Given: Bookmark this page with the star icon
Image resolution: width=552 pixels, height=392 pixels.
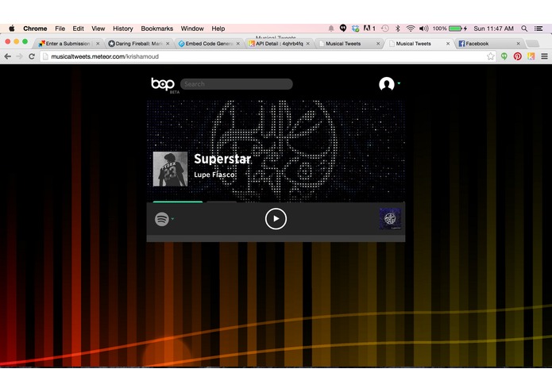Looking at the screenshot, I should click(x=490, y=56).
